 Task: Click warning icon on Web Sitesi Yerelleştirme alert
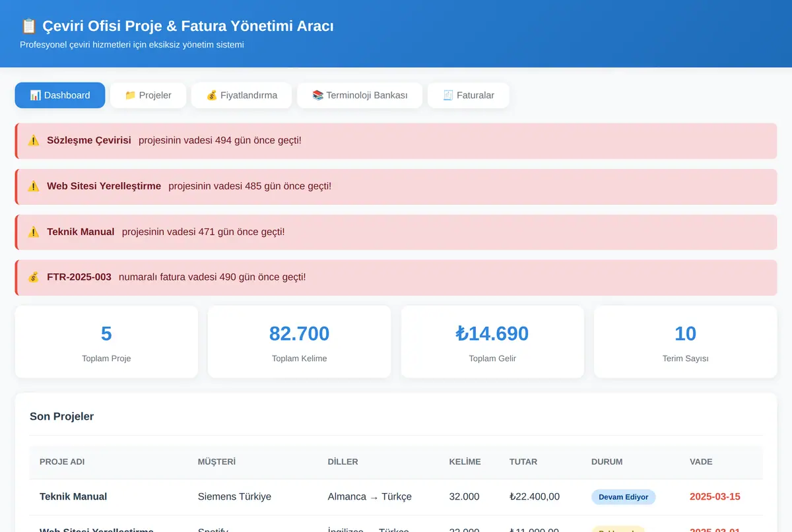pos(34,186)
